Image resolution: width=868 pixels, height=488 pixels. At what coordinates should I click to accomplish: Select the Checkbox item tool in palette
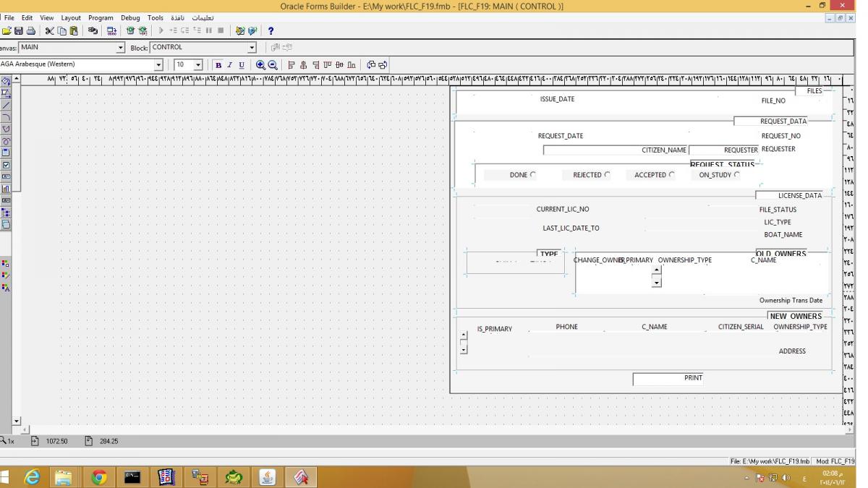coord(6,164)
